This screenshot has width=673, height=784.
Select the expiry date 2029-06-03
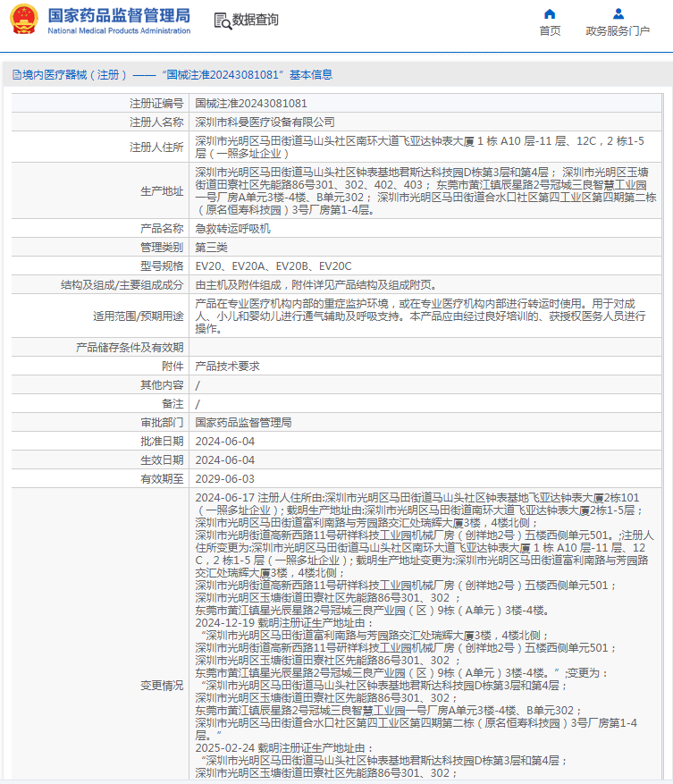tap(225, 479)
